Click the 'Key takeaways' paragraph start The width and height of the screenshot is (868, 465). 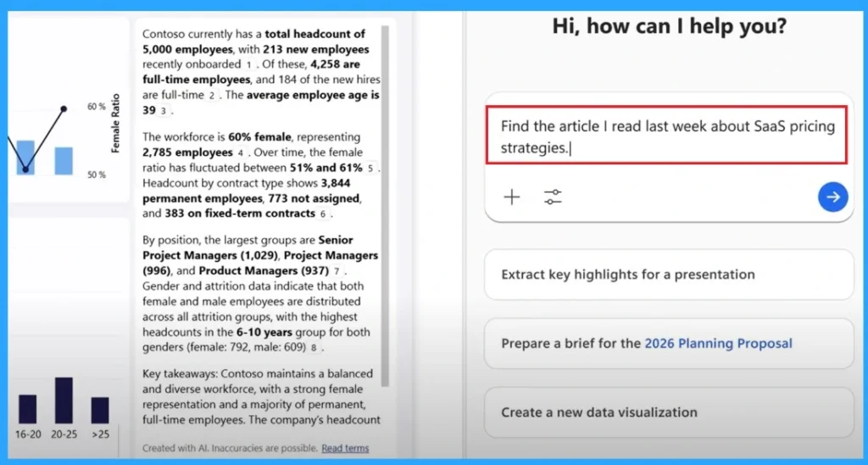pyautogui.click(x=180, y=374)
